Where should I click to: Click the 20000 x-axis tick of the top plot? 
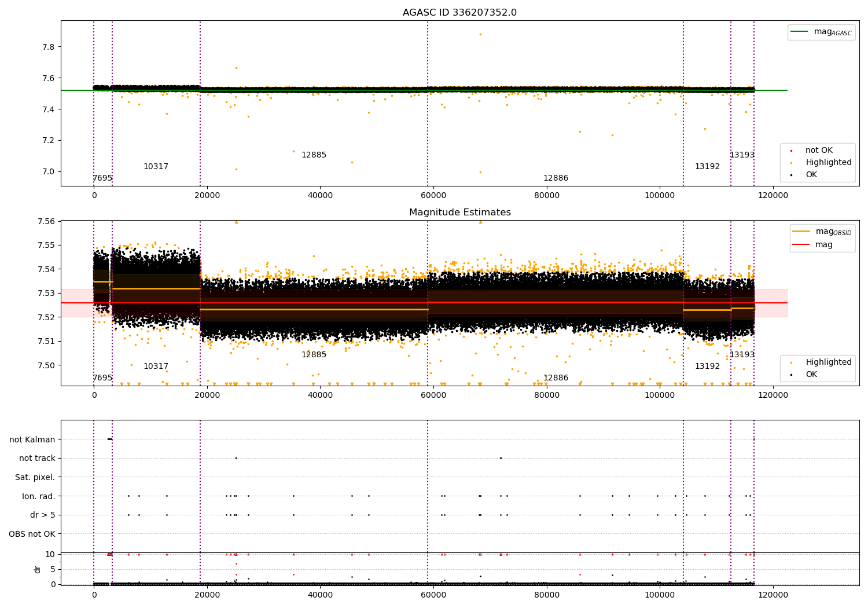(x=207, y=196)
